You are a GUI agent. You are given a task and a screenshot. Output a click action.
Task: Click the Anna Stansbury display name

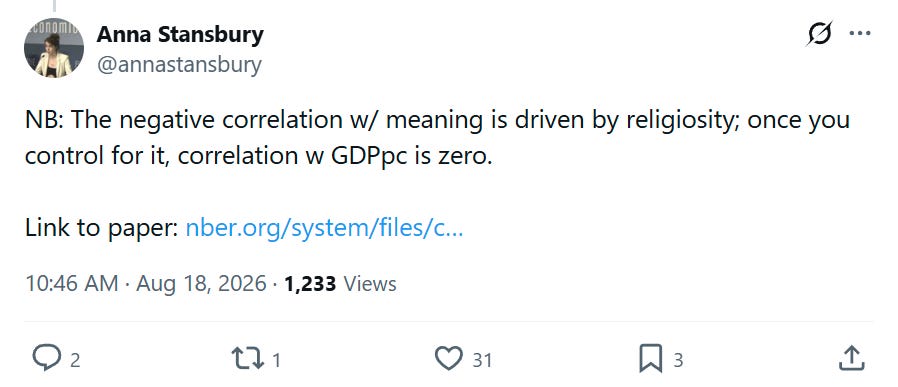pyautogui.click(x=180, y=34)
